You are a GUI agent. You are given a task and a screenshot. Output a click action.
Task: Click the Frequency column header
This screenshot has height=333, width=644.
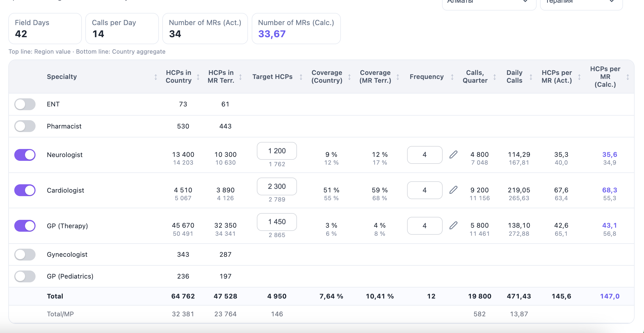pos(426,77)
